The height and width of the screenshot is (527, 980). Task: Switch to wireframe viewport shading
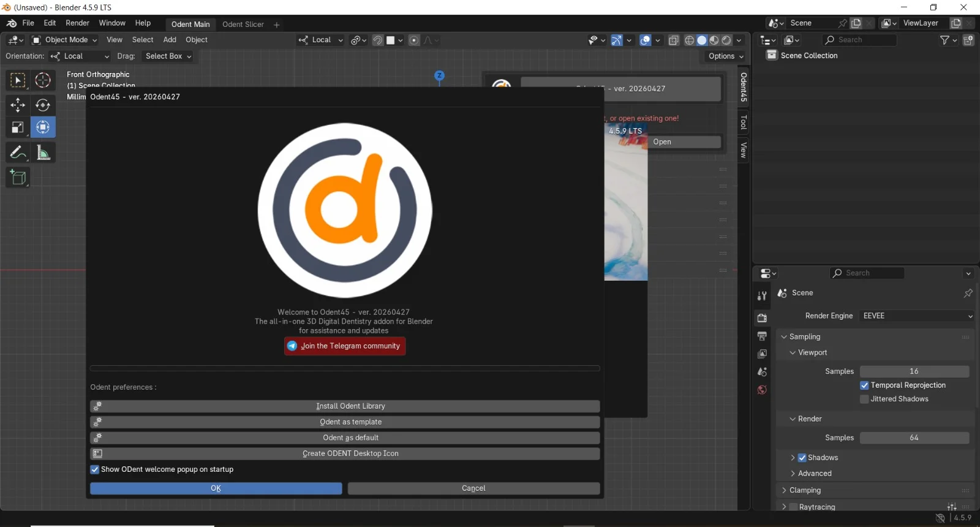point(690,40)
